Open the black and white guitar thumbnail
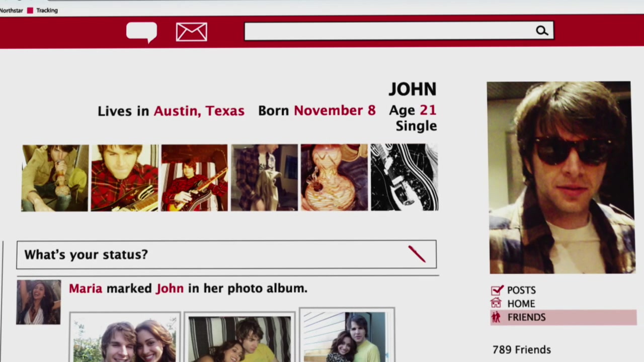644x362 pixels. click(x=404, y=177)
